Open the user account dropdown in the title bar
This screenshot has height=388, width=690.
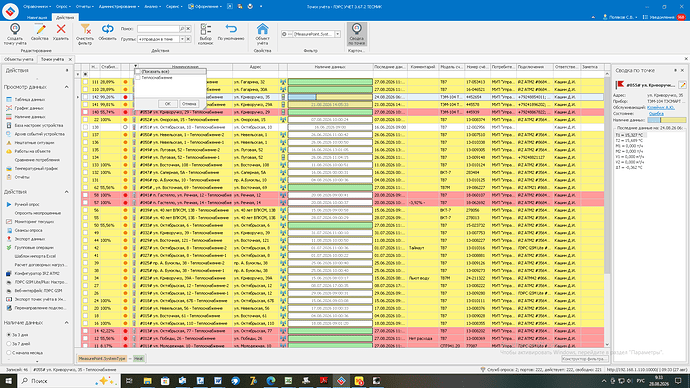point(620,17)
